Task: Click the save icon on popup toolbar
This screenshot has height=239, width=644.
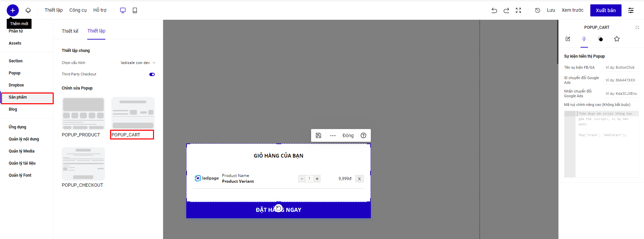Action: 318,135
